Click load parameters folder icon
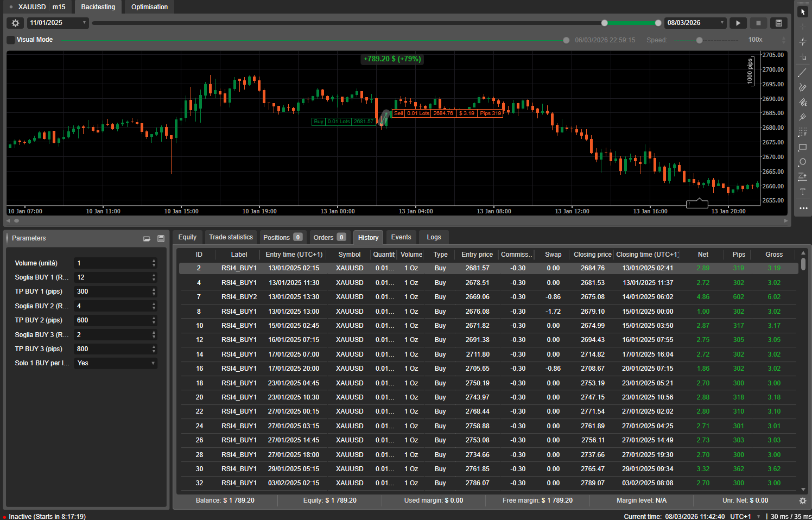Screen dimensions: 812x520 tap(147, 238)
